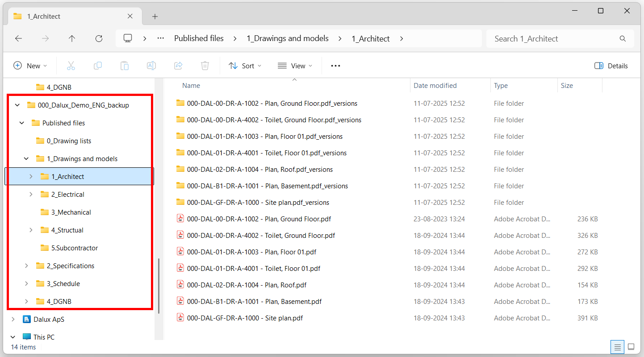The width and height of the screenshot is (644, 357).
Task: Open the Sort dropdown
Action: [245, 65]
